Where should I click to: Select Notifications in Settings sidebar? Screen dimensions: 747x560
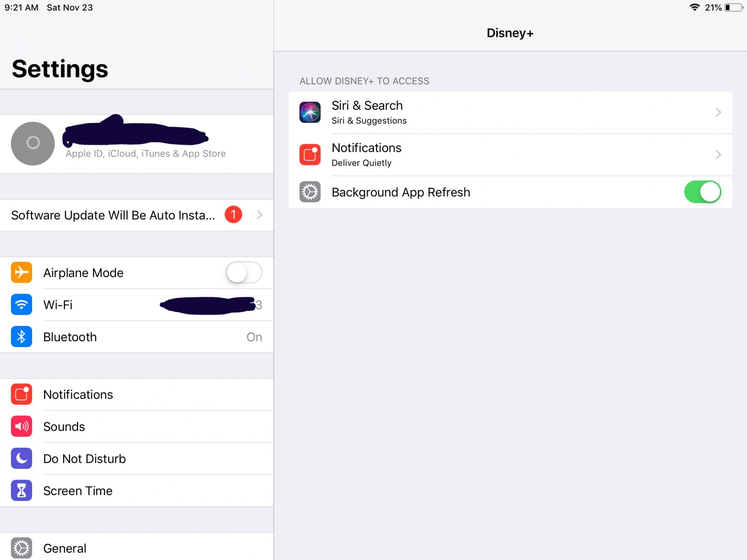pos(137,395)
